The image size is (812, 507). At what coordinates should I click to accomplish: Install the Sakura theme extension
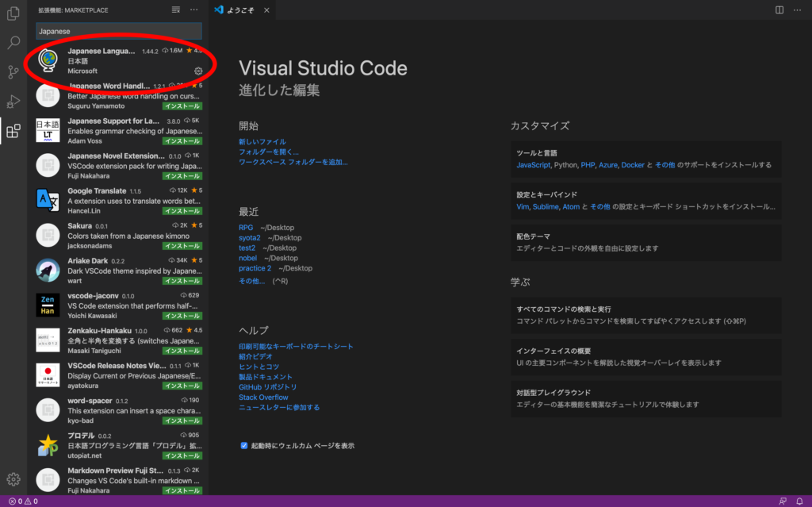coord(182,246)
